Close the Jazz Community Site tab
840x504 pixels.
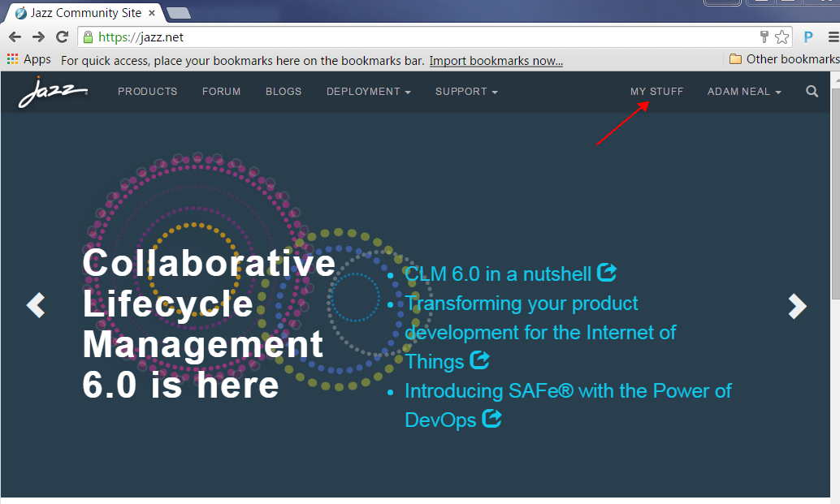[152, 13]
